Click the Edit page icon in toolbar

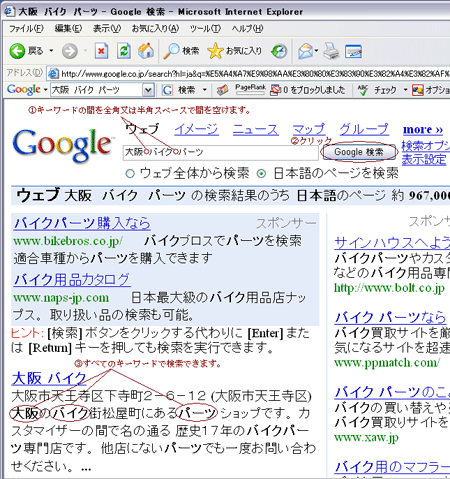(x=353, y=51)
